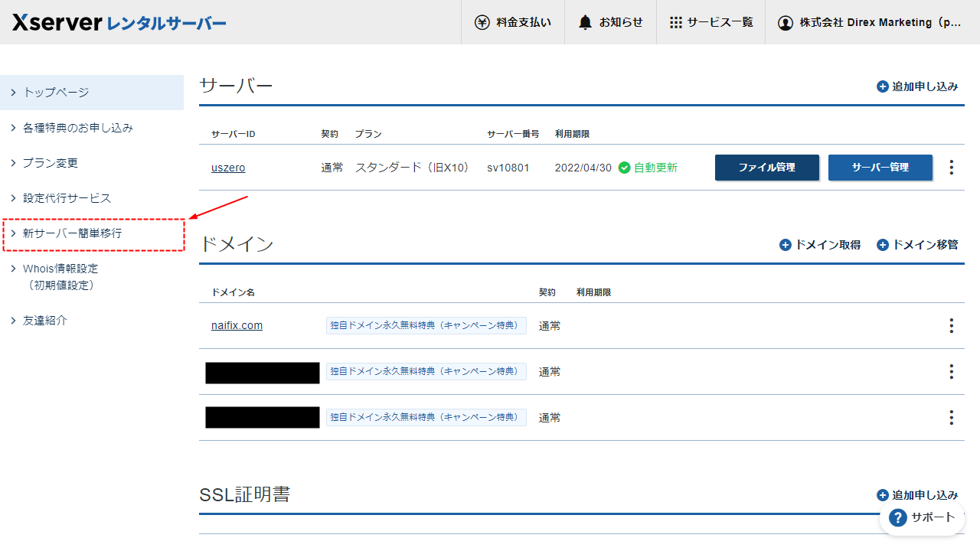Click ドメイン移管 link text

click(x=925, y=245)
